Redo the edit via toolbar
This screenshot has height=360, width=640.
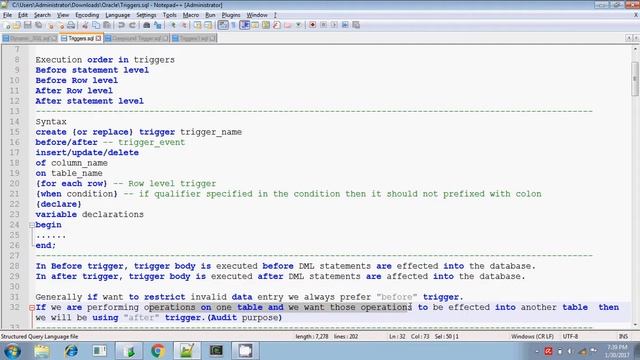pos(132,25)
